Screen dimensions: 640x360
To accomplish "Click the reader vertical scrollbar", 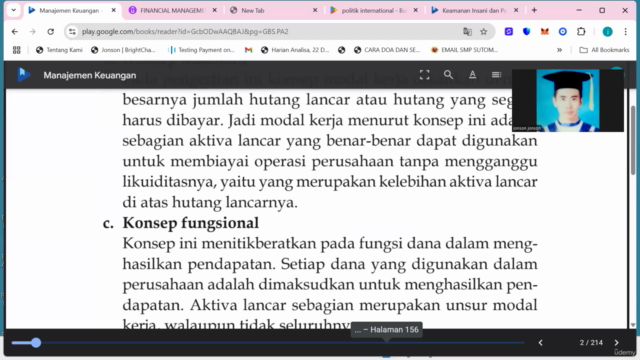I will tap(633, 140).
